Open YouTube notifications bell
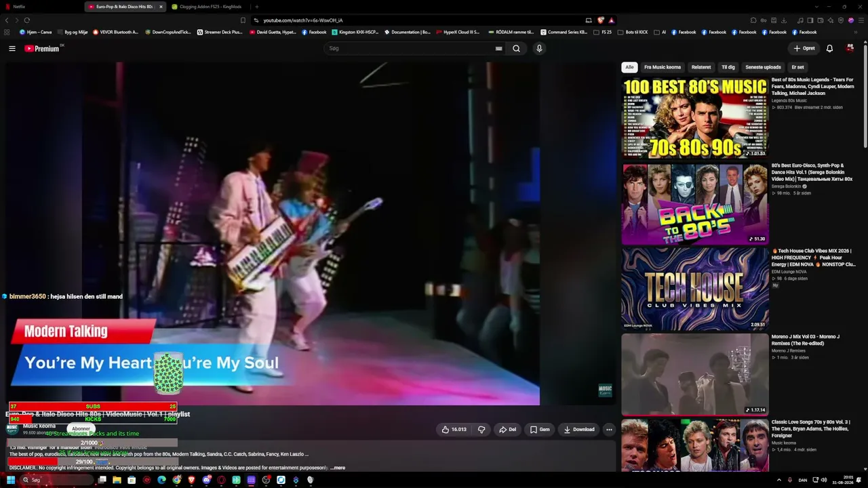Viewport: 868px width, 488px height. pyautogui.click(x=829, y=48)
